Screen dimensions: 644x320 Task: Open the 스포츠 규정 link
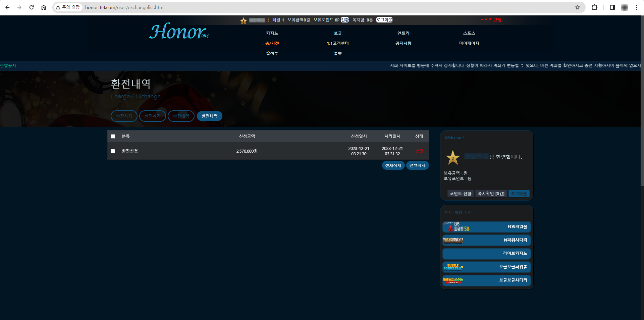click(x=491, y=20)
